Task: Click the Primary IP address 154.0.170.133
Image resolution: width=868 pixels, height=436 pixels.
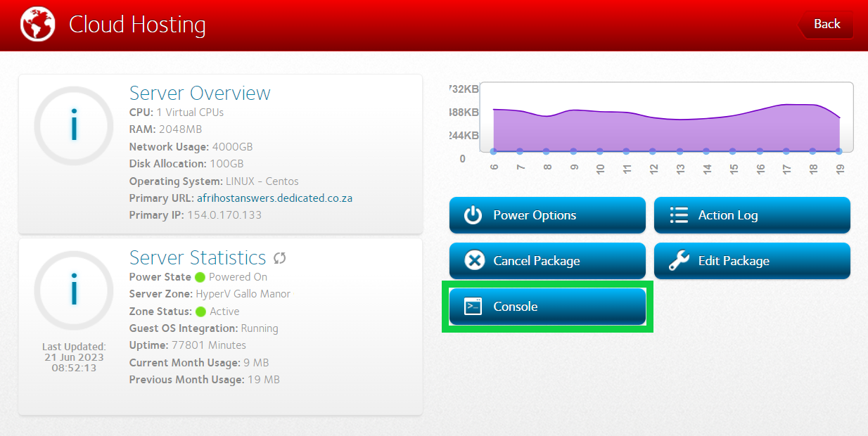Action: coord(224,215)
